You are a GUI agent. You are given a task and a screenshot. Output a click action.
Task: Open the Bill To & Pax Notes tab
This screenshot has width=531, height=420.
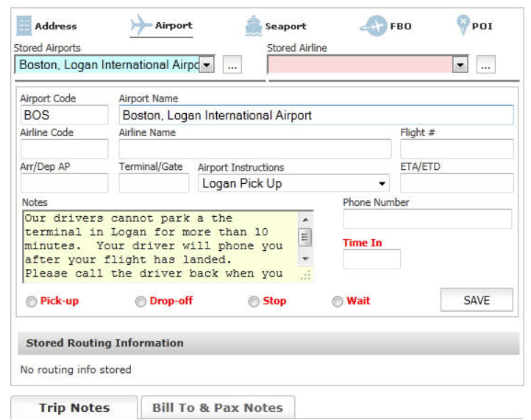click(217, 407)
